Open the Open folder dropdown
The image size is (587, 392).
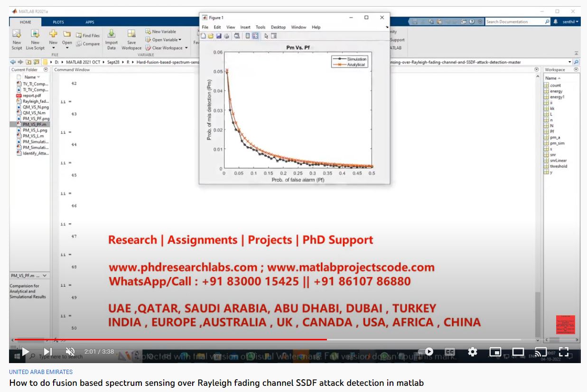(67, 39)
